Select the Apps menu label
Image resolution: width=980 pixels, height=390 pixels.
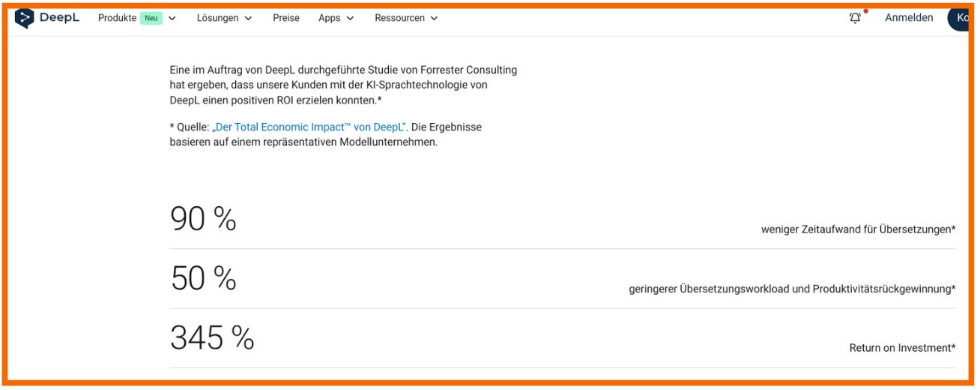330,18
